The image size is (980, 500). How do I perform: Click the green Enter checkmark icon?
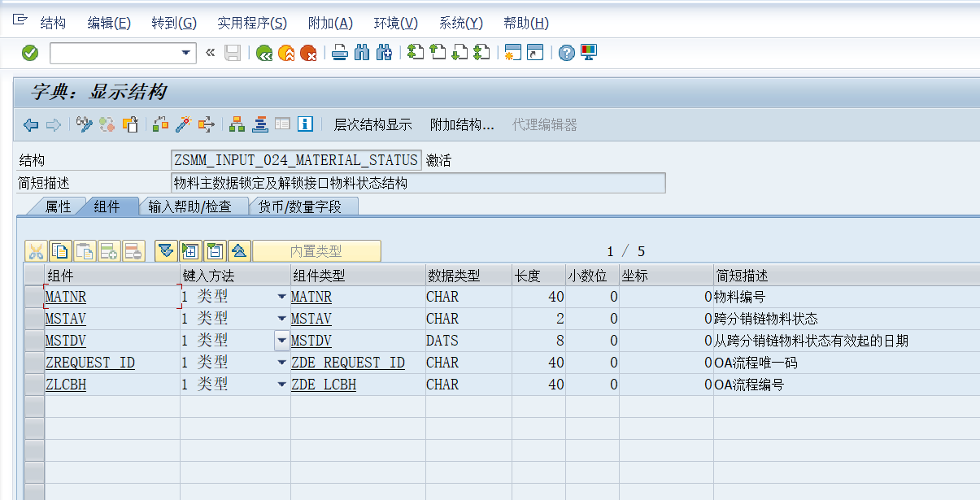pos(30,53)
